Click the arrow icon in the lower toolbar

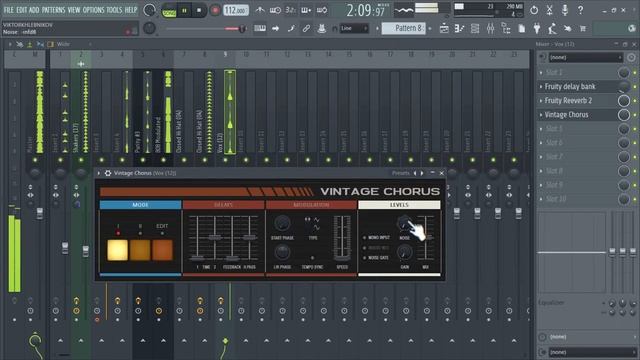tap(276, 28)
